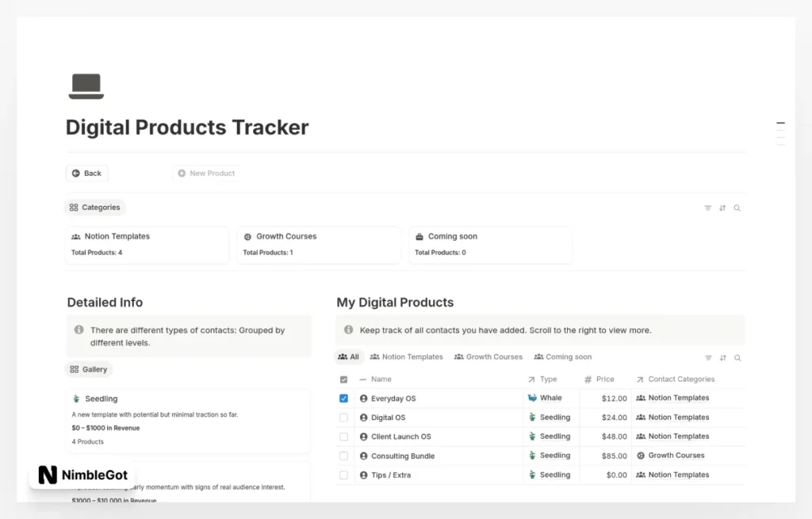
Task: Click search icon in Categories section
Action: coord(737,208)
